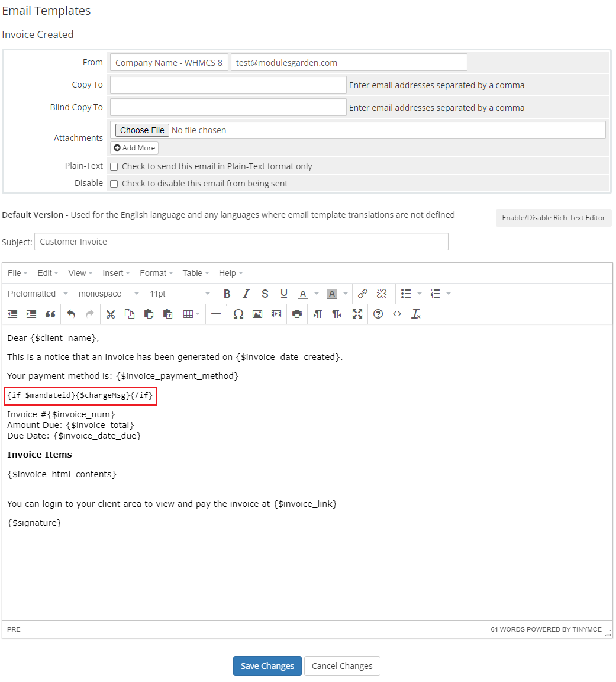Insert a special character (omega)
Image resolution: width=616 pixels, height=682 pixels.
coord(238,314)
